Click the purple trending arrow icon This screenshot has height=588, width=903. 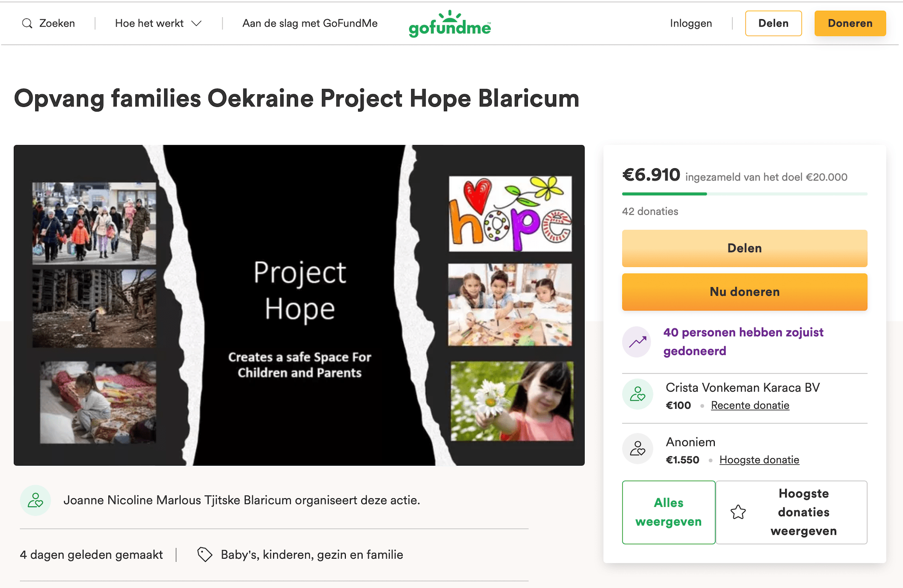click(637, 342)
